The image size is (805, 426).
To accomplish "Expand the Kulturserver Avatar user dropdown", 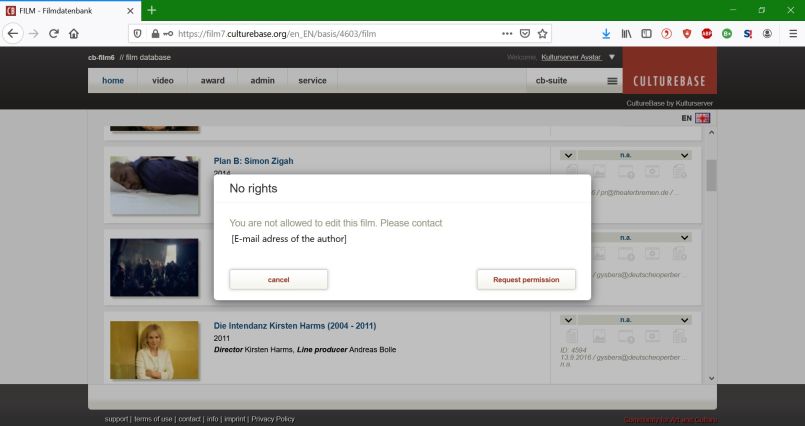I will click(x=609, y=57).
